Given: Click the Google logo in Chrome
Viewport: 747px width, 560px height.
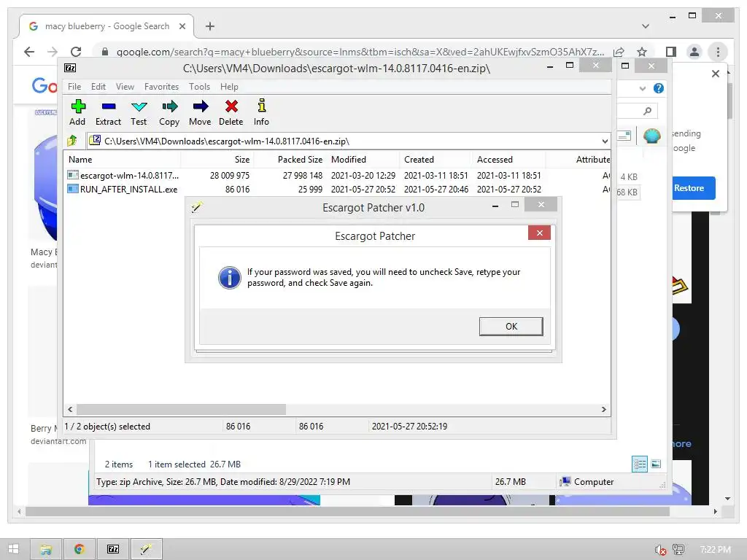Looking at the screenshot, I should [x=44, y=86].
